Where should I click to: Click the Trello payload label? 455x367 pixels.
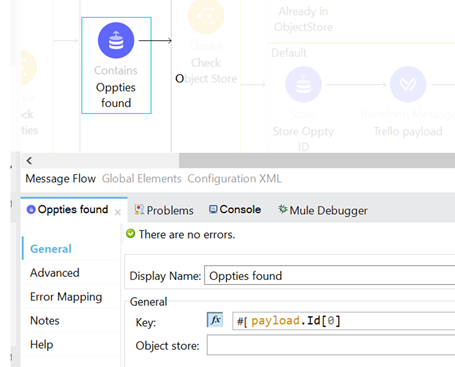coord(408,131)
